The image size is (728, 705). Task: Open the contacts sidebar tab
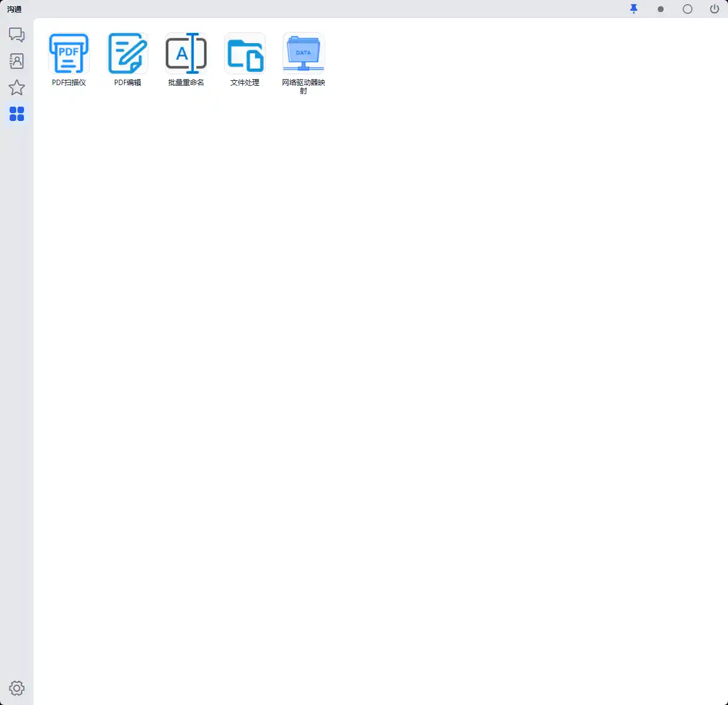point(17,61)
